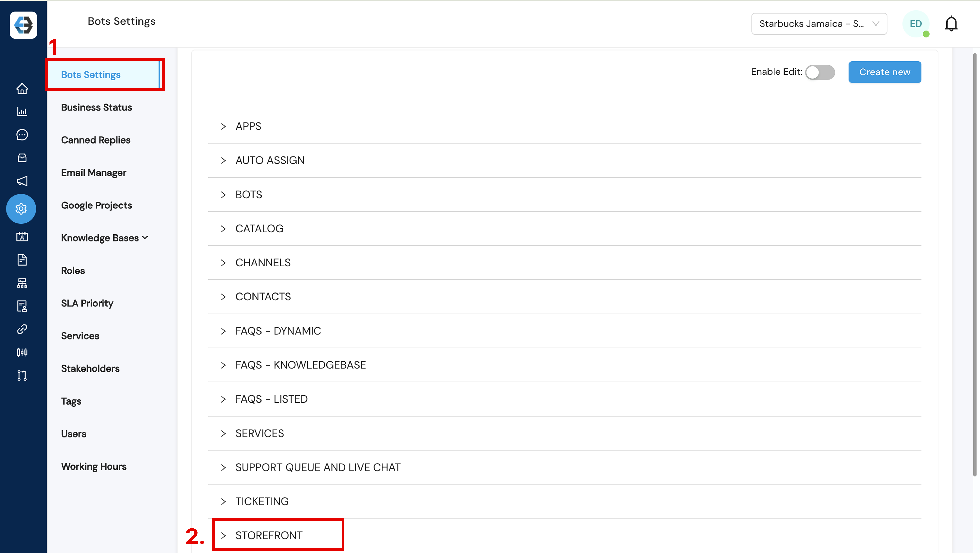Image resolution: width=980 pixels, height=553 pixels.
Task: Expand the CONTACTS section
Action: (x=565, y=297)
